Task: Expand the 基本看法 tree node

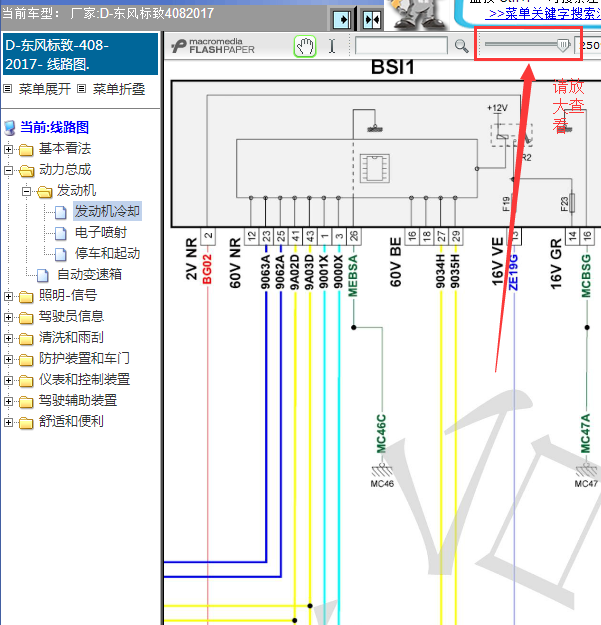Action: pyautogui.click(x=8, y=149)
